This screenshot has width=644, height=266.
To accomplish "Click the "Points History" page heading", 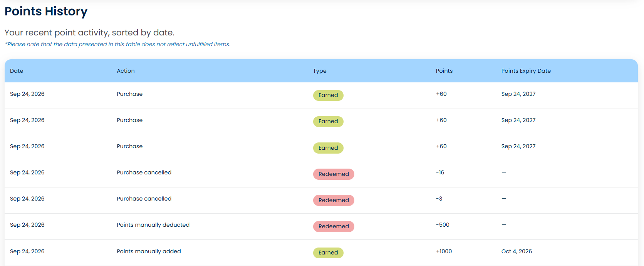I will click(46, 12).
